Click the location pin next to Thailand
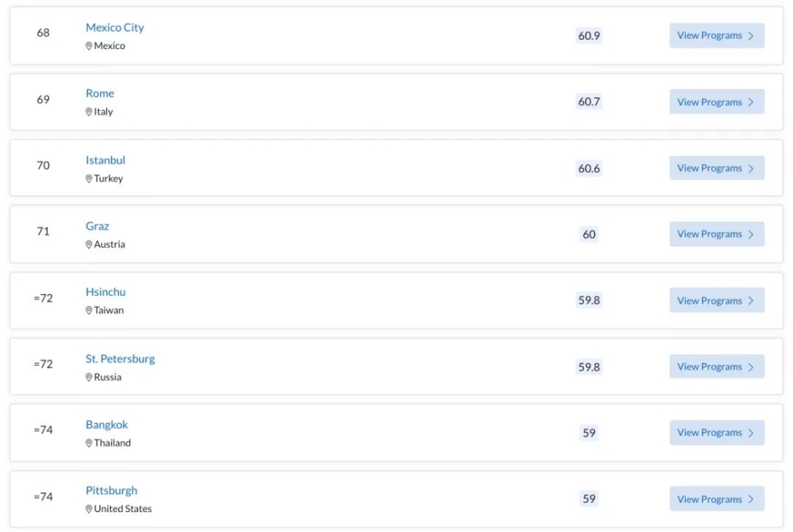The image size is (793, 532). click(89, 443)
